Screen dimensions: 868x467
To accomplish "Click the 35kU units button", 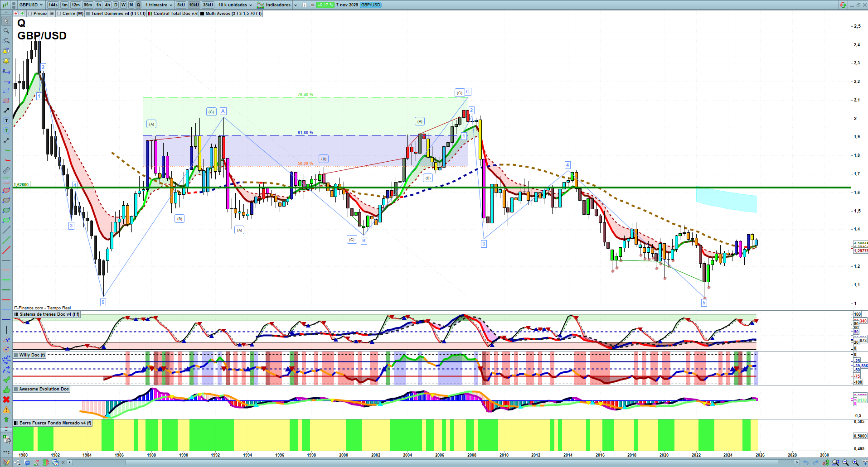I will pos(208,5).
